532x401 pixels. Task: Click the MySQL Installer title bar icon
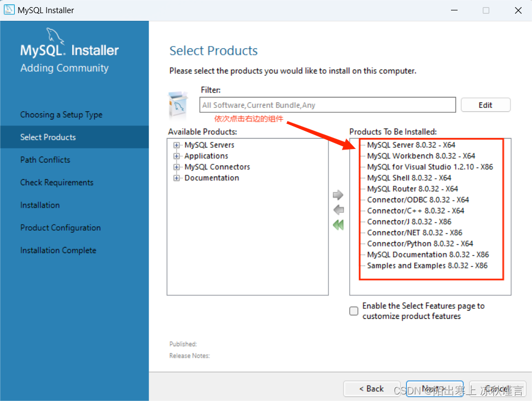[x=9, y=10]
